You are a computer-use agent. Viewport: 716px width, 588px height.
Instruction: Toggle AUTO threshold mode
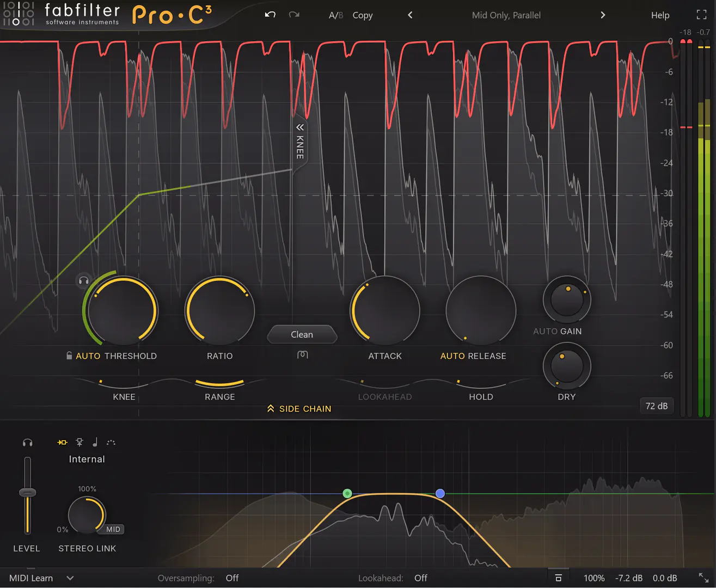click(x=88, y=356)
